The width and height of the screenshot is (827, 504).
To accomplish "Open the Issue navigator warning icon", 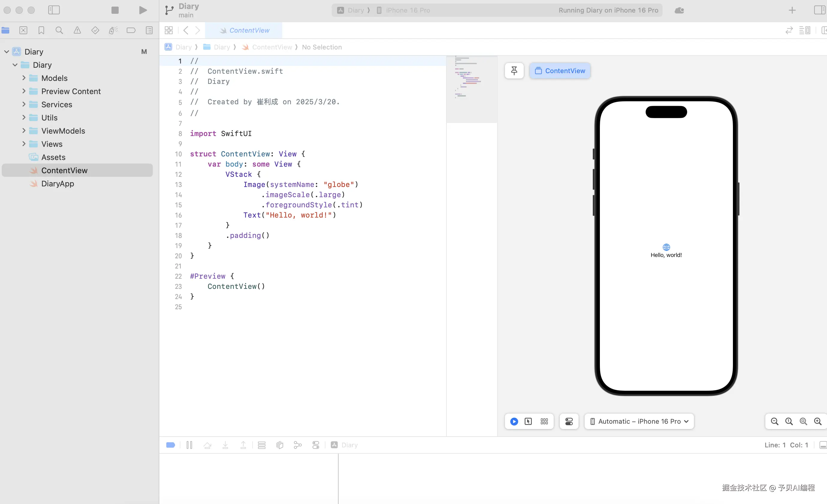I will [77, 30].
